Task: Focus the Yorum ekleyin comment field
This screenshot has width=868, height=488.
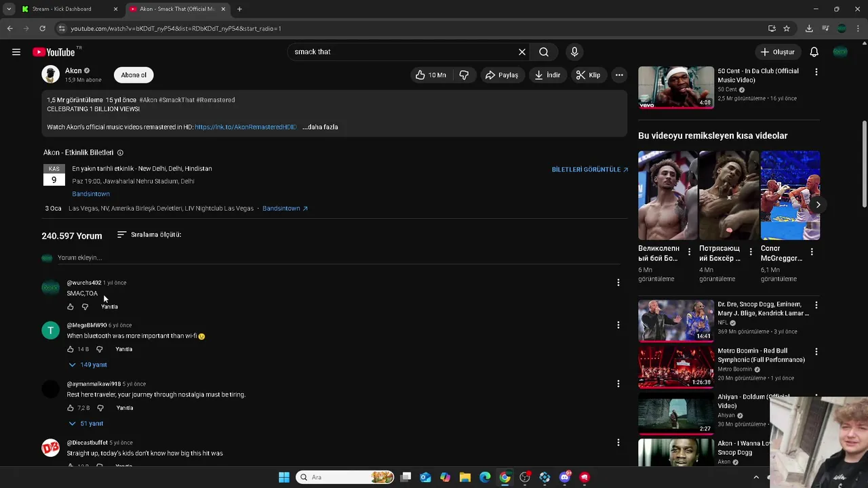Action: [339, 258]
